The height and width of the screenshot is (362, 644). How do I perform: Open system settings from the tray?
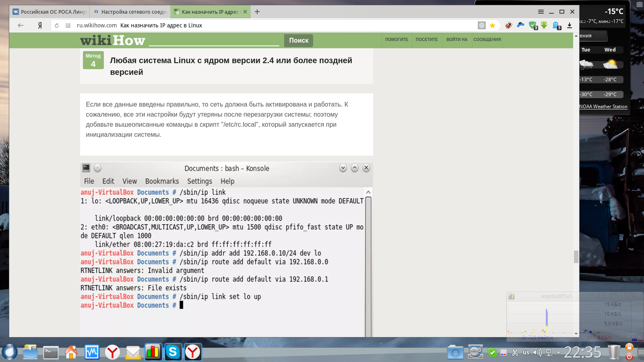475,352
